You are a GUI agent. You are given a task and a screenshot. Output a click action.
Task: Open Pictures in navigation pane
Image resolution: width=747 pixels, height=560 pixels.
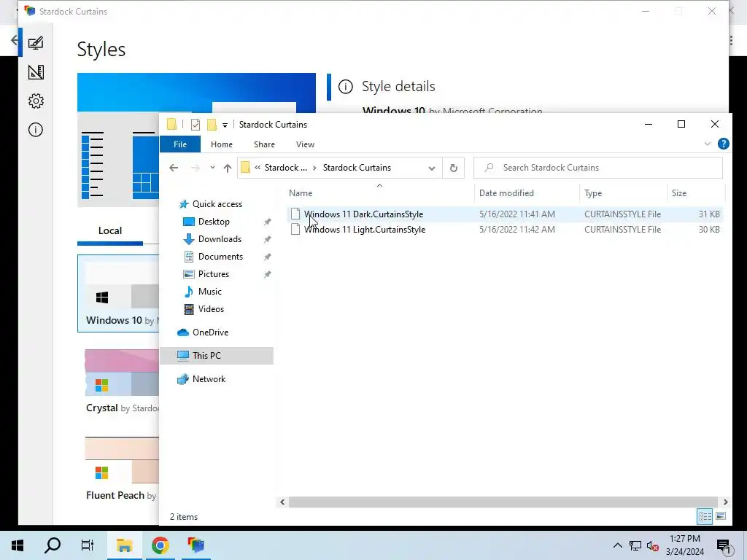pyautogui.click(x=214, y=274)
